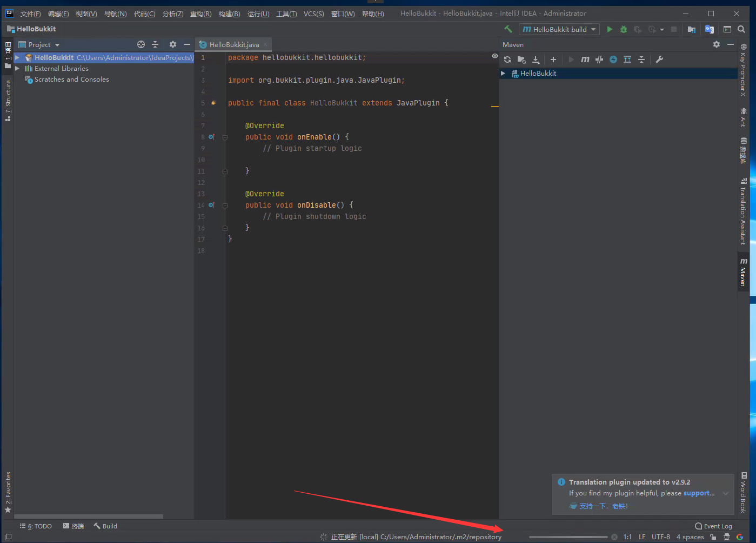
Task: Open Maven settings wrench icon
Action: tap(659, 59)
